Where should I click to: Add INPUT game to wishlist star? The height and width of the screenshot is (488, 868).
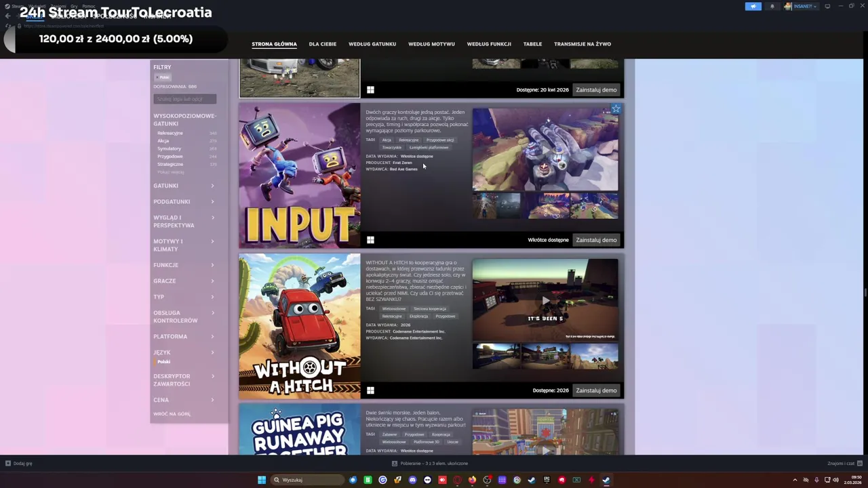pyautogui.click(x=616, y=108)
